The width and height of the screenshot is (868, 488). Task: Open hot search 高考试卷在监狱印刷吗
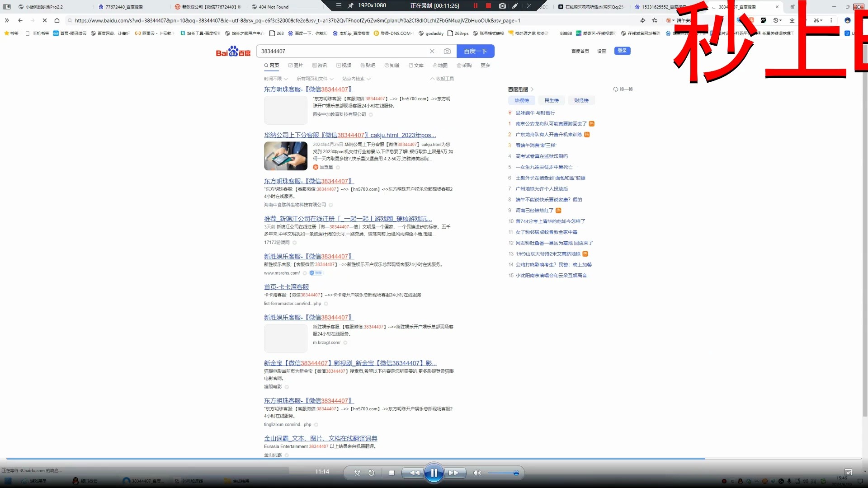point(542,156)
